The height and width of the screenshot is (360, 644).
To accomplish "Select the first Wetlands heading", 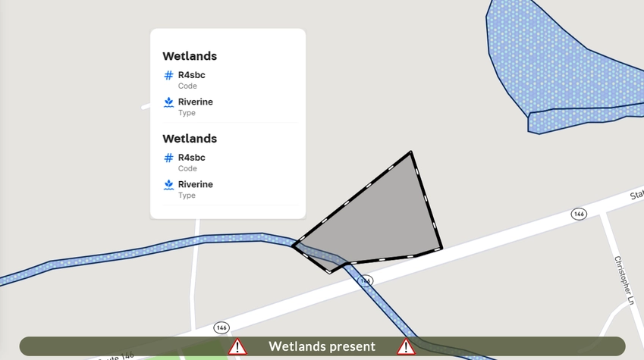I will 190,56.
